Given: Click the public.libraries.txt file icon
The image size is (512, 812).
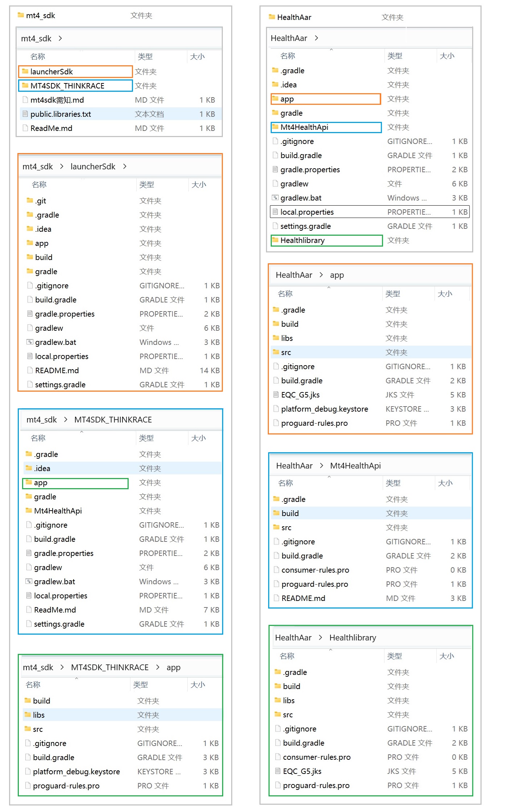Looking at the screenshot, I should [x=25, y=114].
